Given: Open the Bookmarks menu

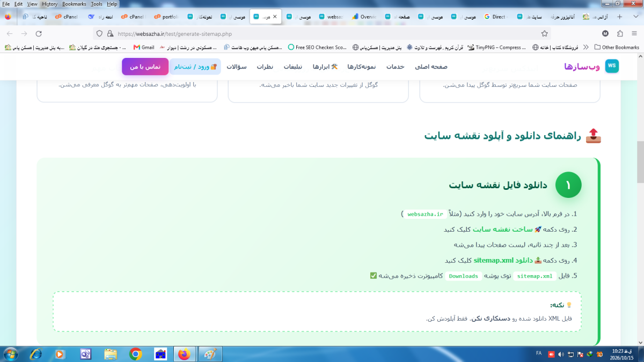Looking at the screenshot, I should tap(74, 4).
